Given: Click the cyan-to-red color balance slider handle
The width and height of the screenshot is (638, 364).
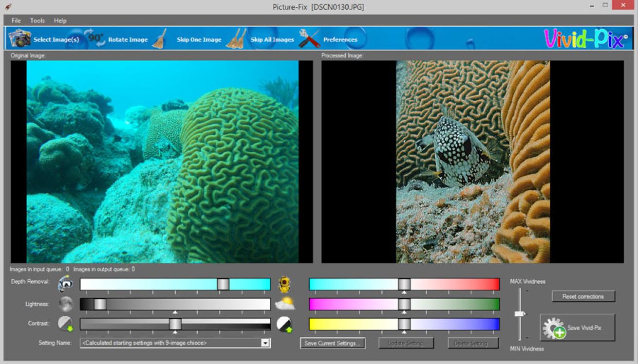Looking at the screenshot, I should 404,284.
